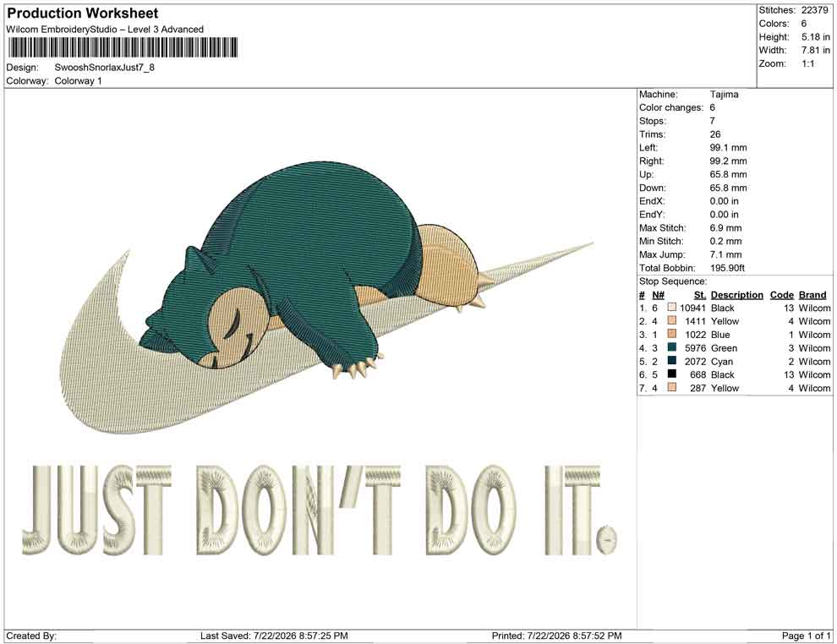The width and height of the screenshot is (837, 644).
Task: Click the design barcode
Action: (123, 47)
